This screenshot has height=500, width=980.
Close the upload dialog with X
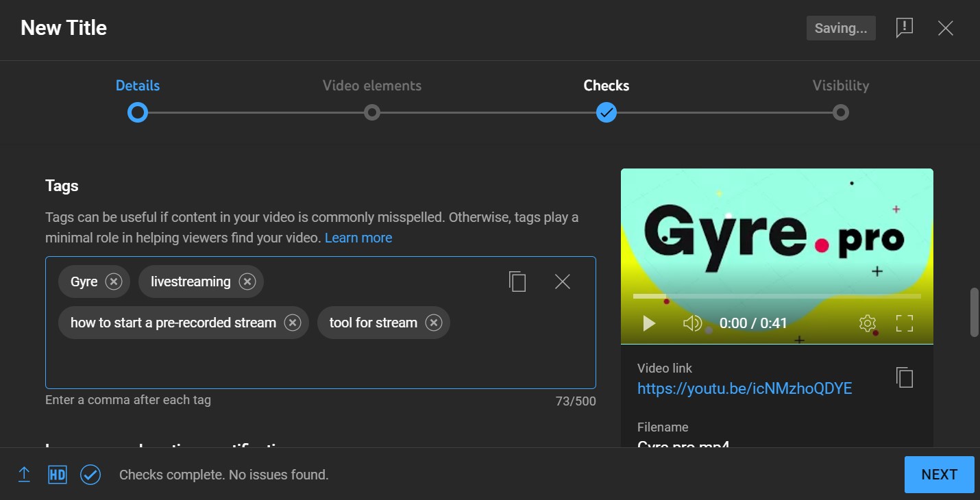946,28
